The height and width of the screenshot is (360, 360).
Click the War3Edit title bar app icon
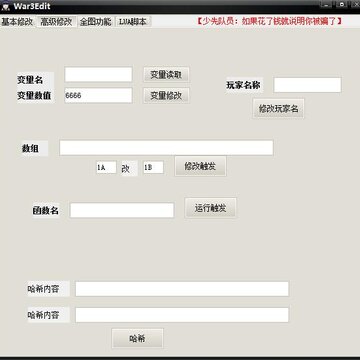6,6
